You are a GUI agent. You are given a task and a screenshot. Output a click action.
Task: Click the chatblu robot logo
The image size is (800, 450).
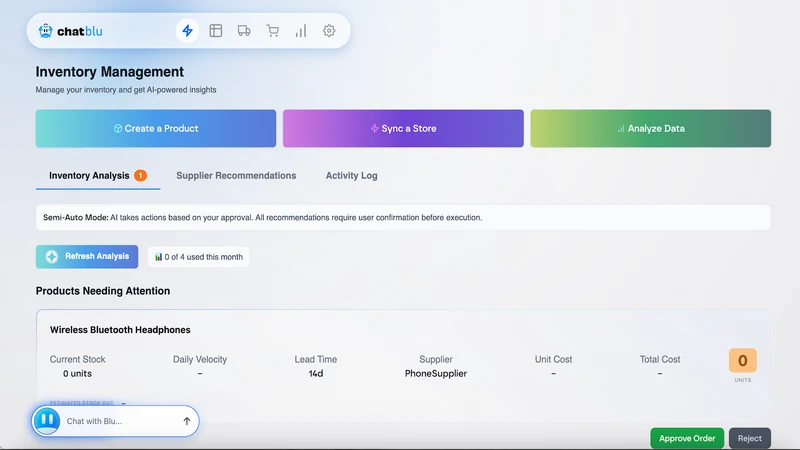pyautogui.click(x=45, y=31)
